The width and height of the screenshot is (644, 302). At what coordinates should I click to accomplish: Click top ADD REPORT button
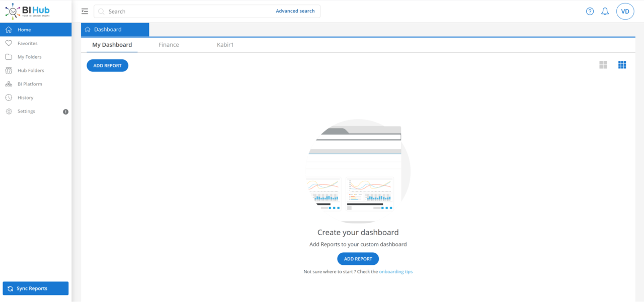pos(108,65)
